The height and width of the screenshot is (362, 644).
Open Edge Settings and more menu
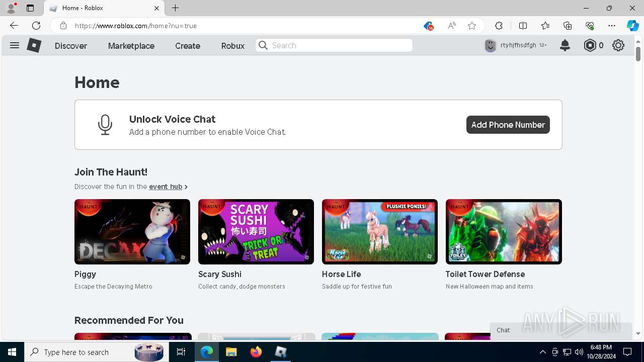(x=612, y=26)
